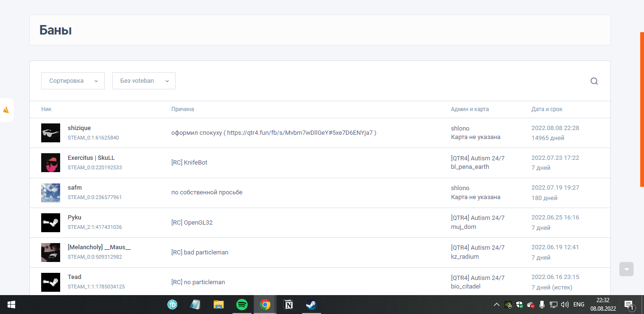Click Steam ID STEAM_0:0:509312982
Screen dimensions: 644x314
click(95, 257)
